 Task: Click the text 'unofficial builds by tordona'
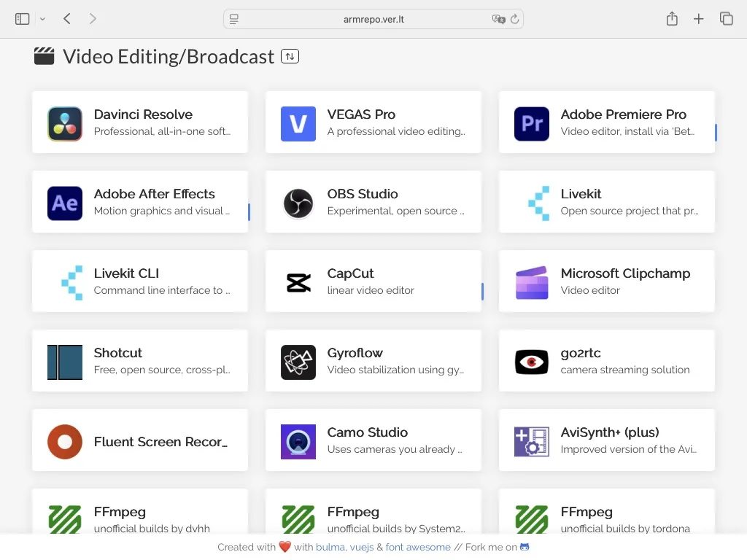pos(625,529)
